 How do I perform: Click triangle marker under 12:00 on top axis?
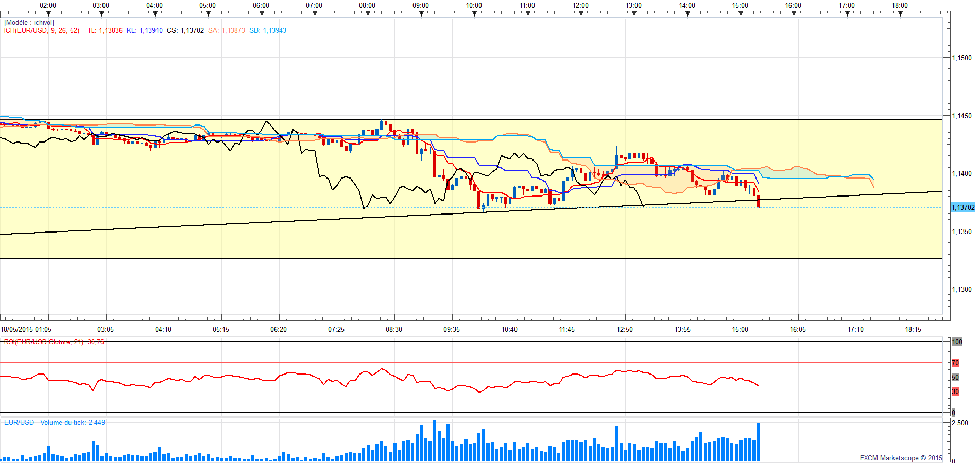tap(581, 14)
